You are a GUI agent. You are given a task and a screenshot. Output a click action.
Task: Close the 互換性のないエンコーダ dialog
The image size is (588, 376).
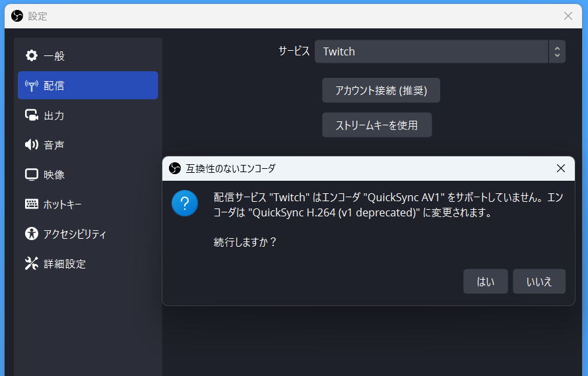point(561,168)
